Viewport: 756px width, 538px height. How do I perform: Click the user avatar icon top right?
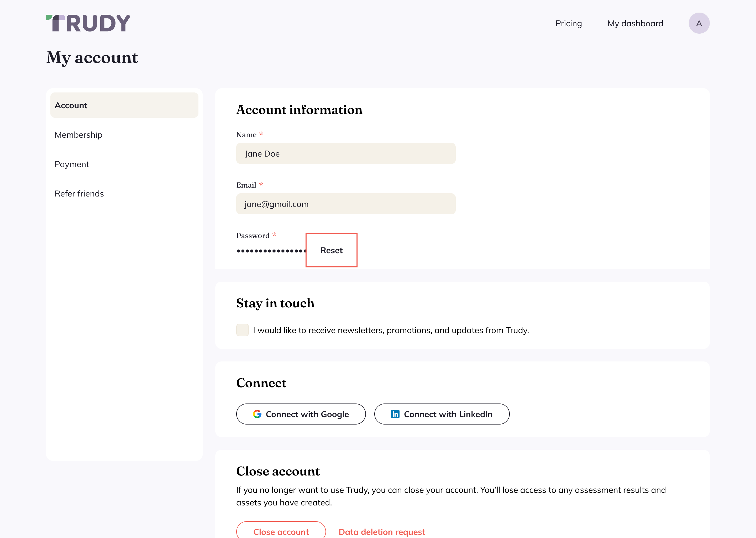point(699,23)
